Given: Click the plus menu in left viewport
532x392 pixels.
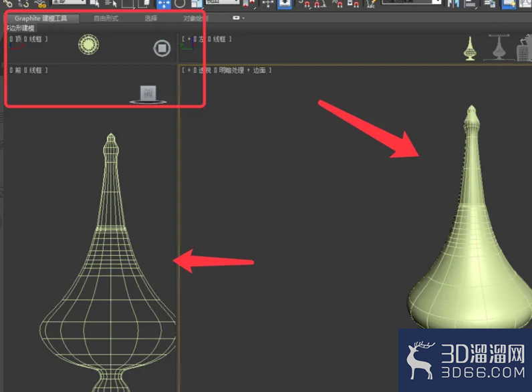Looking at the screenshot, I should pos(189,39).
